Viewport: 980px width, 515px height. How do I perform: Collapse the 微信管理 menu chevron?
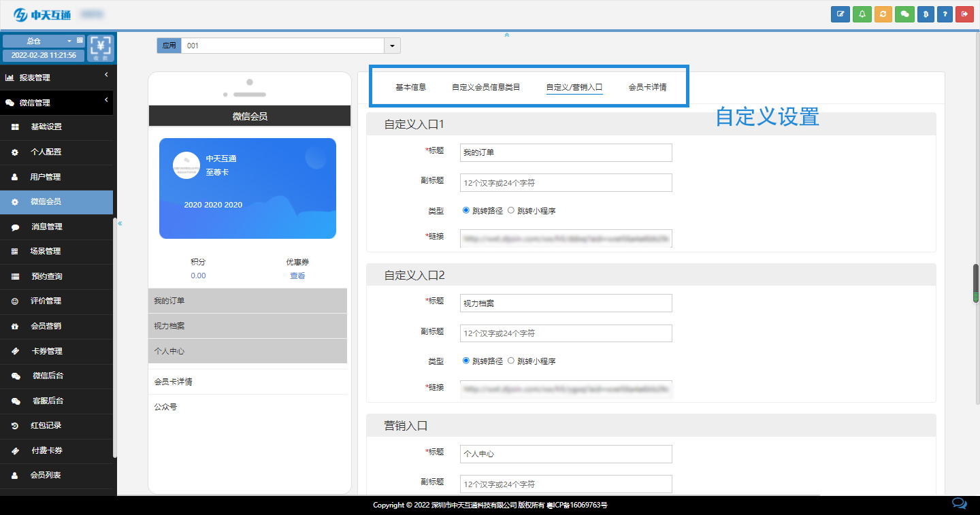tap(106, 101)
